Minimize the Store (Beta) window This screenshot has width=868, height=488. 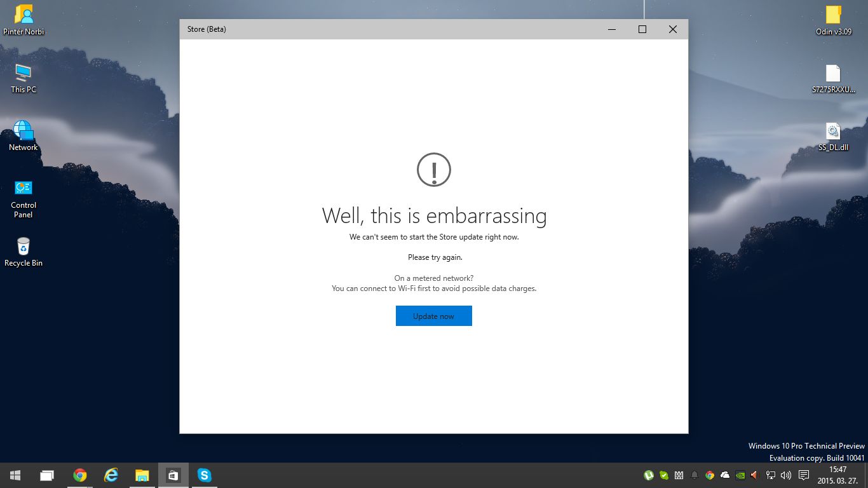point(612,29)
